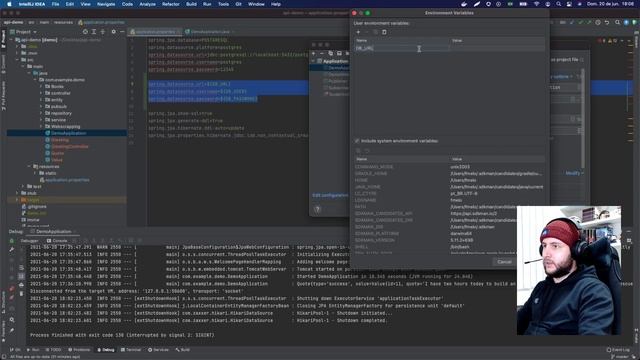Select the JAVA_HOME system variable row
Screen dimensions: 640x360
(x=449, y=187)
